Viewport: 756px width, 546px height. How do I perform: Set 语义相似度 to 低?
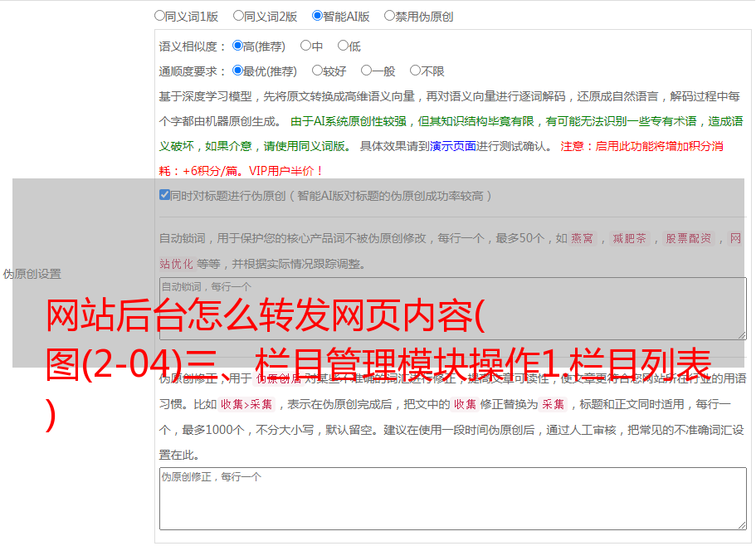343,46
